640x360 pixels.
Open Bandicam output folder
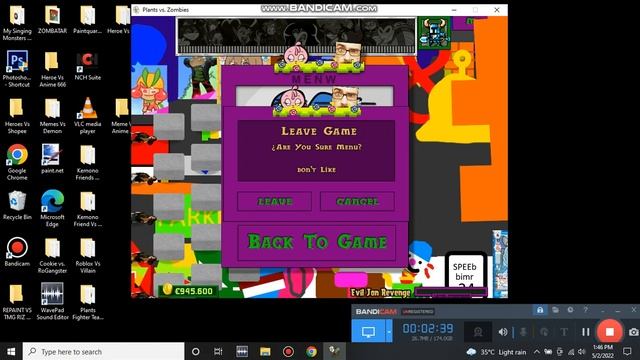pyautogui.click(x=555, y=310)
